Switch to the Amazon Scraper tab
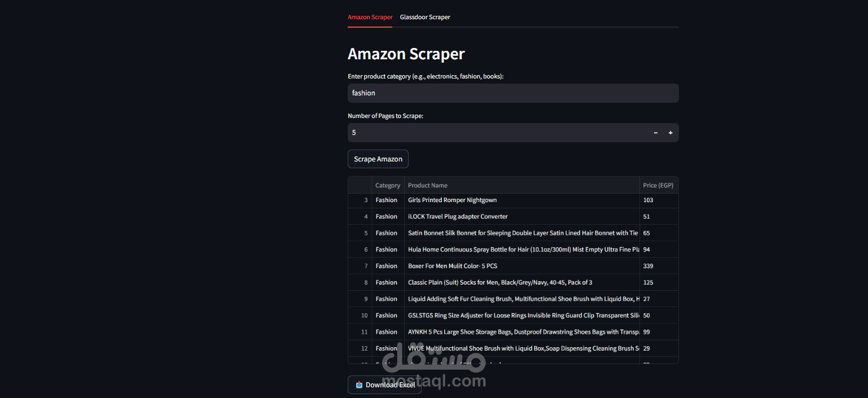This screenshot has width=868, height=398. (x=370, y=17)
